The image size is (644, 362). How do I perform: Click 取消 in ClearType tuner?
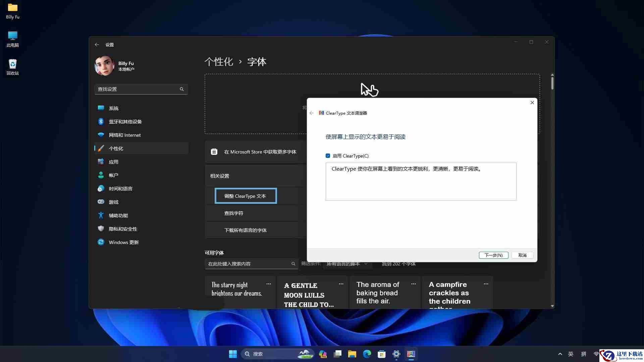click(x=523, y=255)
